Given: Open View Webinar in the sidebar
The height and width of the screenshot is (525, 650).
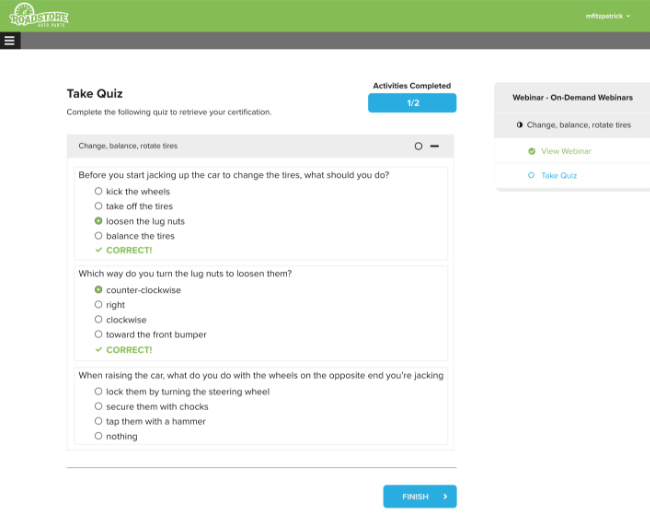Looking at the screenshot, I should [x=566, y=151].
